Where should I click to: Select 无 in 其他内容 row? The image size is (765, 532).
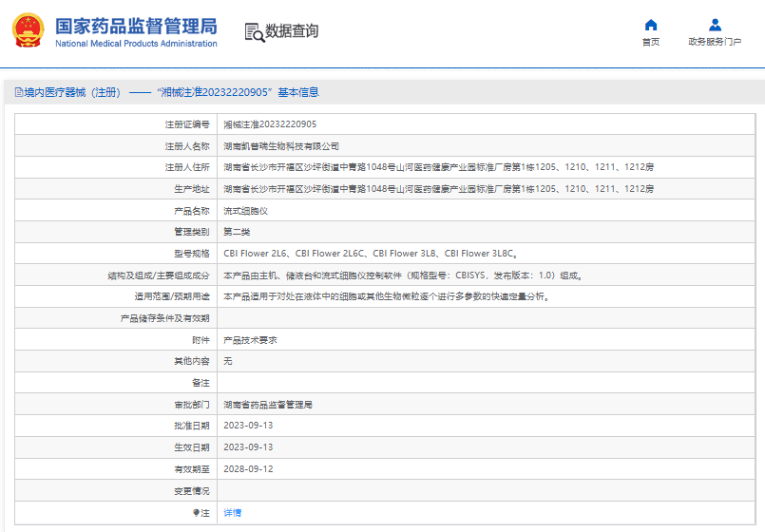pyautogui.click(x=228, y=361)
